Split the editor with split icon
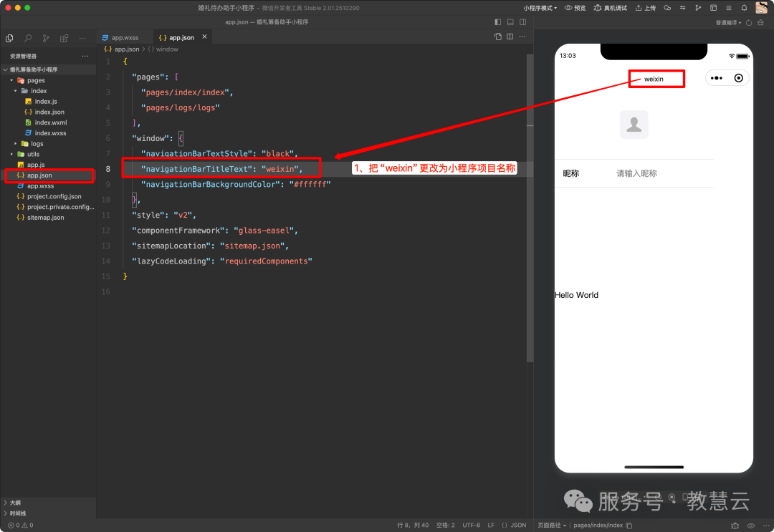Screen dimensions: 774x532 tap(510, 37)
